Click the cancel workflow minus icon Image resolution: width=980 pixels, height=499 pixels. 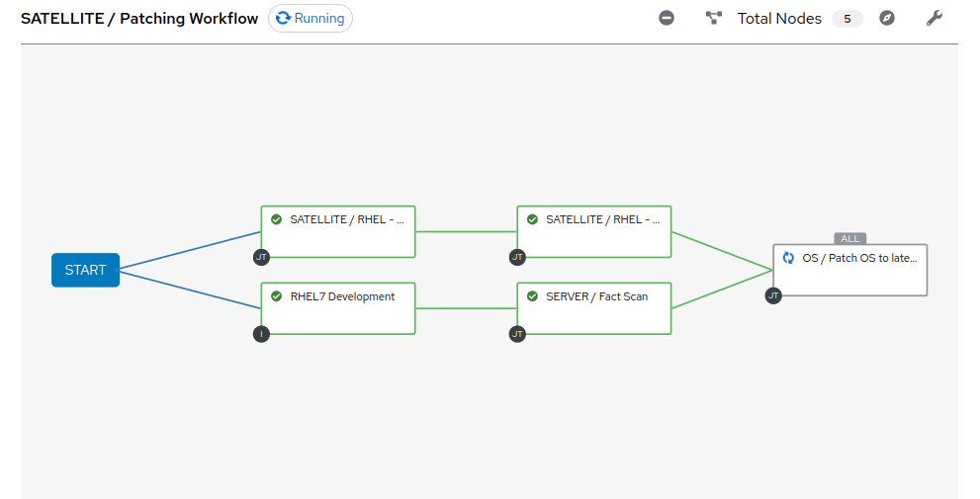coord(667,18)
